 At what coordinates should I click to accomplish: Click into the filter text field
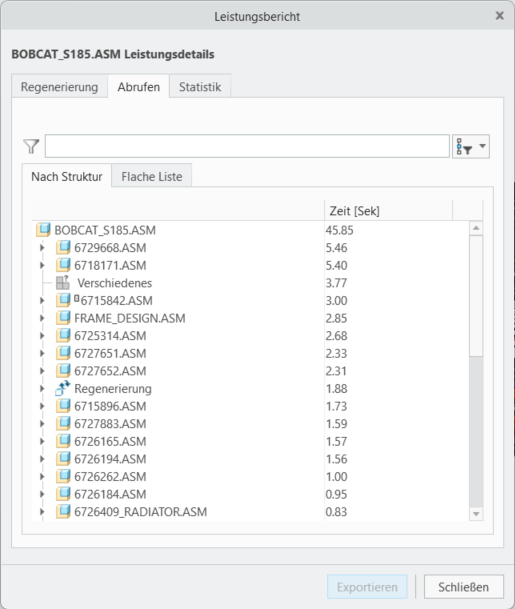[247, 146]
